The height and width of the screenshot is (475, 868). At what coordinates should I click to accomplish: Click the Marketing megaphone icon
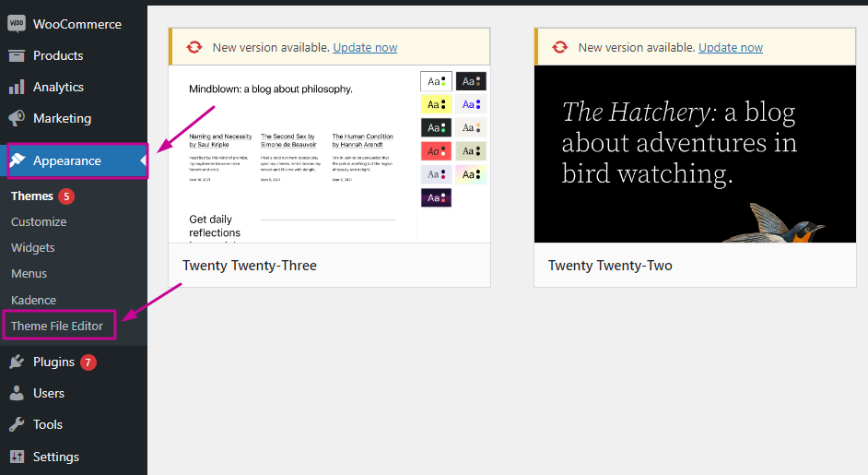17,117
